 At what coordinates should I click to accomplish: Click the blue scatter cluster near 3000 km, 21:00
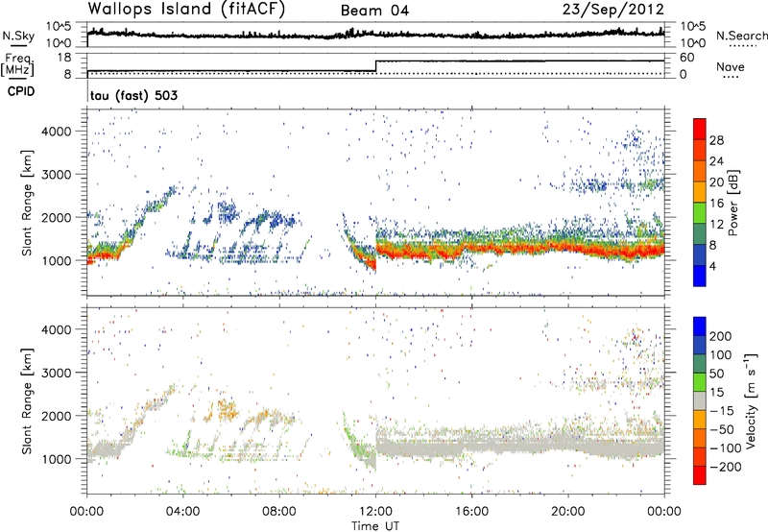[590, 185]
